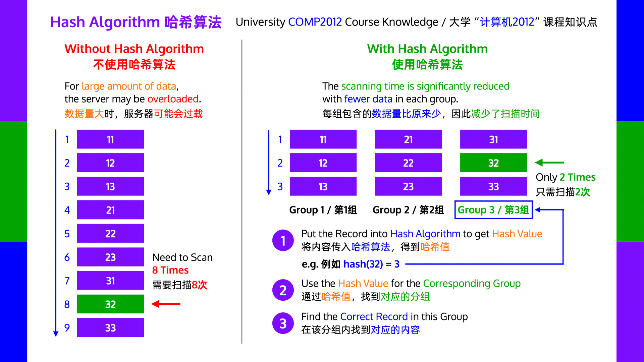Scroll the left data list downward
The image size is (644, 362).
pyautogui.click(x=58, y=335)
